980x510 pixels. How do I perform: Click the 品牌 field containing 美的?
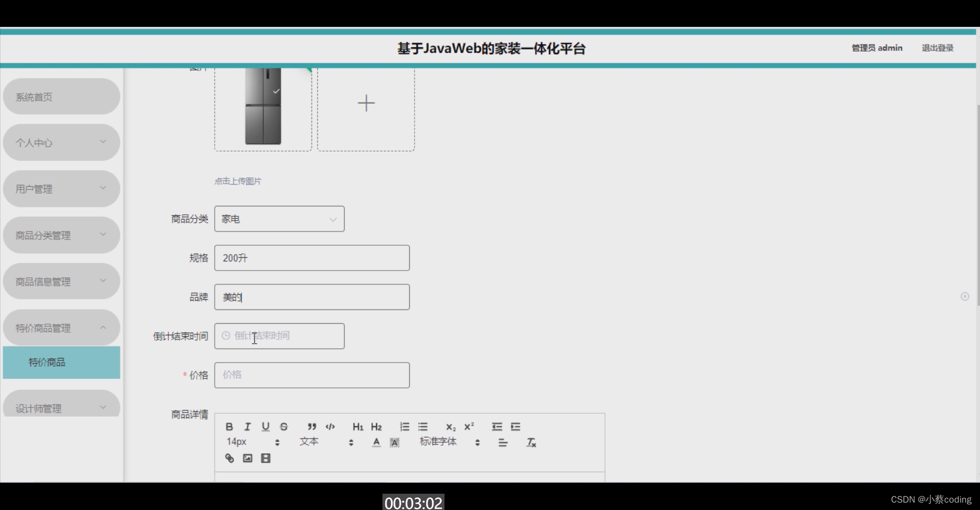(312, 297)
